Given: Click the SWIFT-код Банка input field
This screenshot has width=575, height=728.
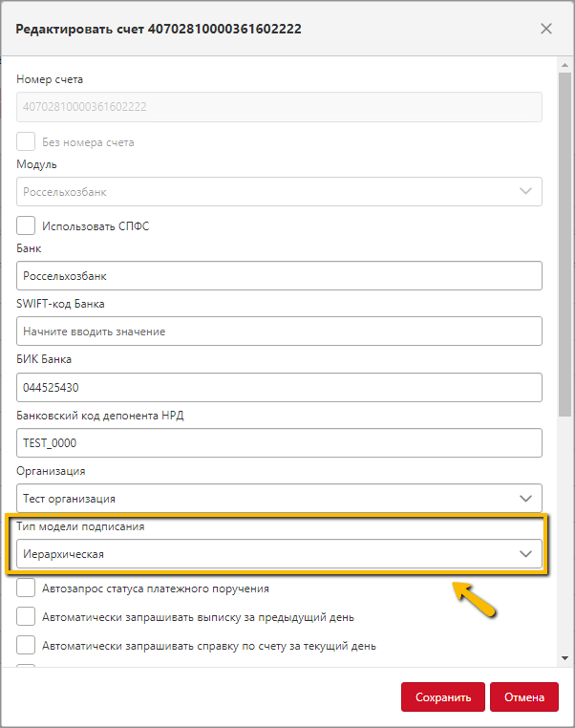Looking at the screenshot, I should pyautogui.click(x=279, y=331).
